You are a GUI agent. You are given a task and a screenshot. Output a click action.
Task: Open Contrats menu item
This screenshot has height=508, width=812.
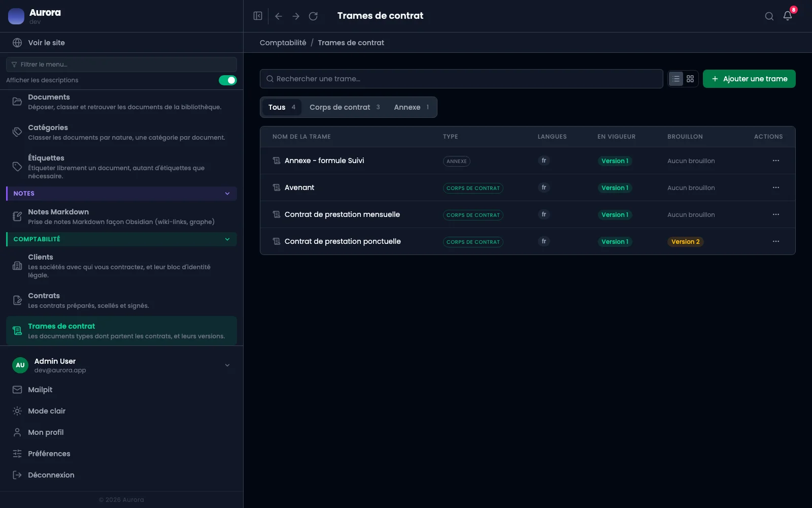(121, 300)
